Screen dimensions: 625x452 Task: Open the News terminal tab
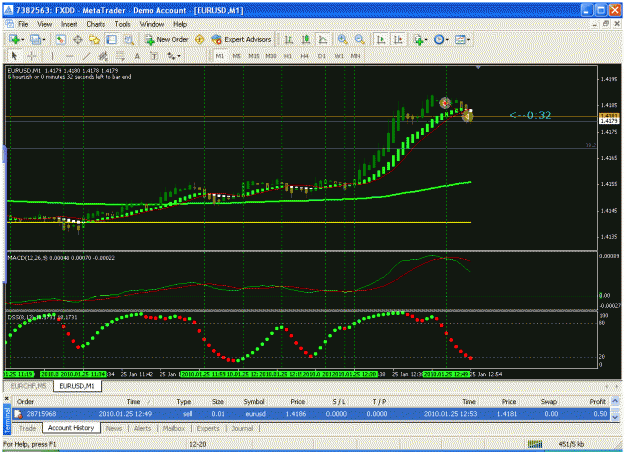[114, 428]
